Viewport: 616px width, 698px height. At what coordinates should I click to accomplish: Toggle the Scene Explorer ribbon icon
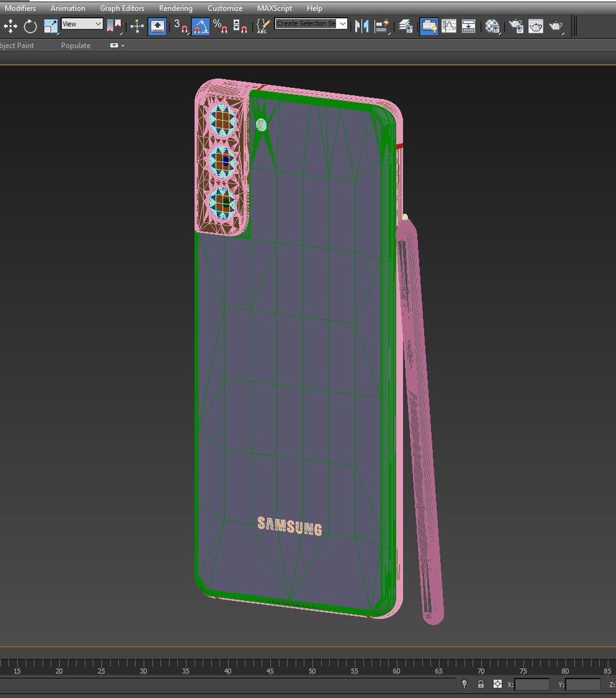tap(429, 26)
